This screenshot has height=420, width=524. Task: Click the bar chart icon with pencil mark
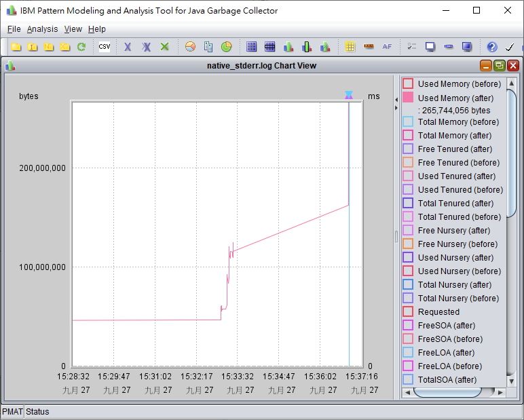(325, 47)
